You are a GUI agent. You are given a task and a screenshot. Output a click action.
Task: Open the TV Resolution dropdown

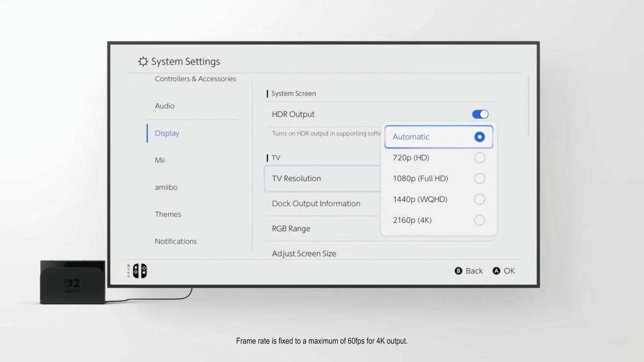322,179
